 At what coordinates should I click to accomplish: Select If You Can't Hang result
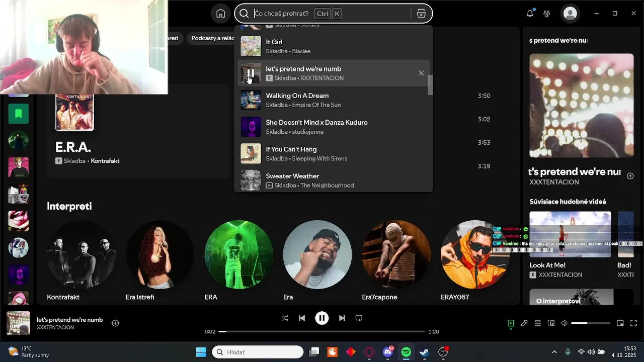333,154
